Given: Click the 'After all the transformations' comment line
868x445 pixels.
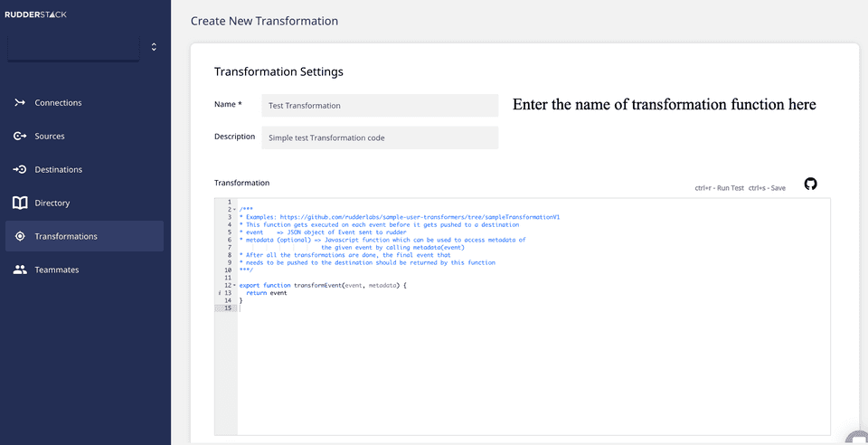Looking at the screenshot, I should pyautogui.click(x=344, y=255).
